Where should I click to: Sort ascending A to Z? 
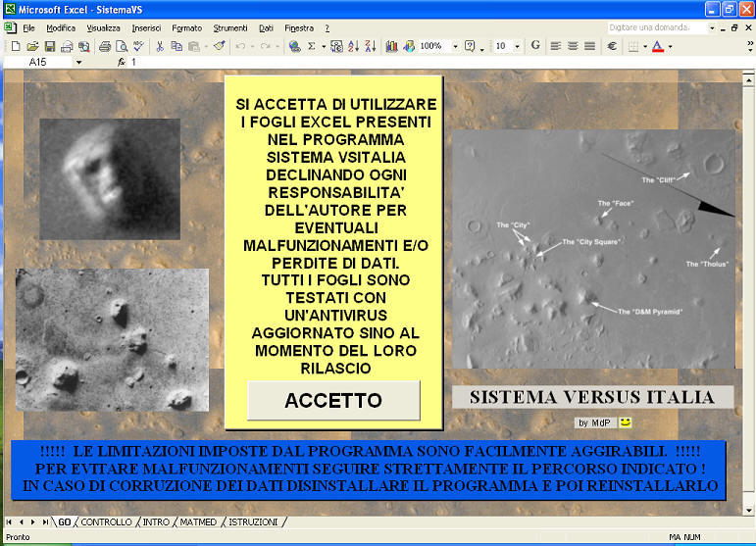(353, 46)
